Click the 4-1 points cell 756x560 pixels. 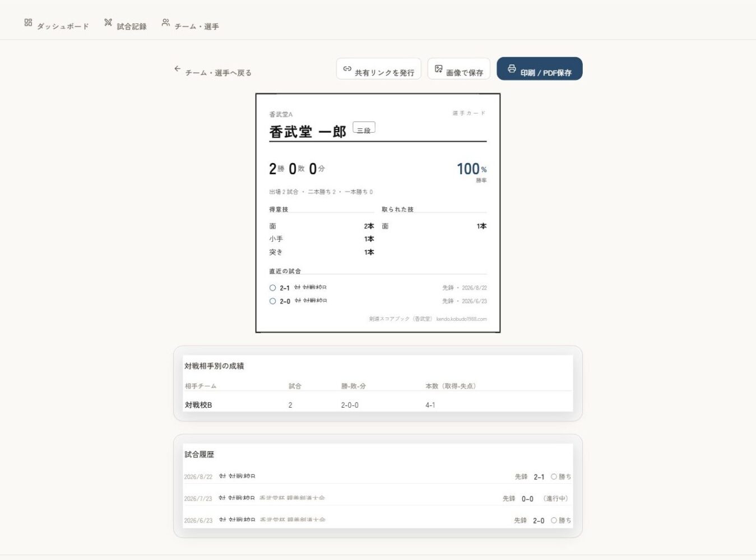(x=430, y=405)
